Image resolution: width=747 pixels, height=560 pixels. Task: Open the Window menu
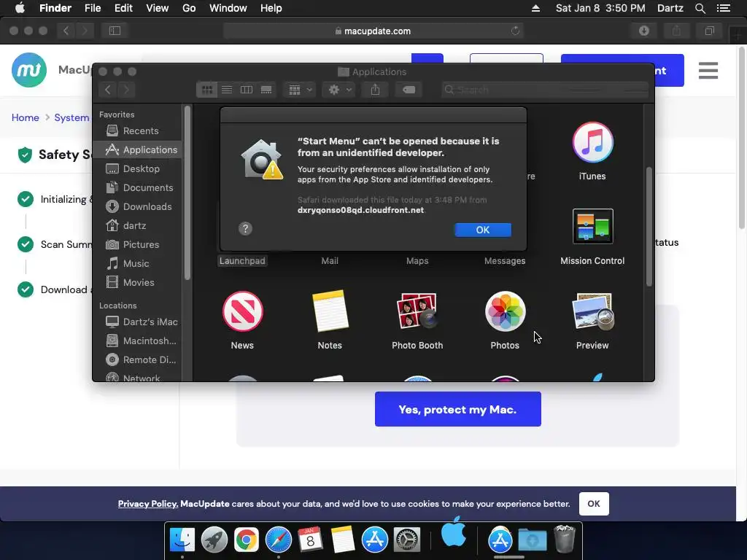point(228,8)
